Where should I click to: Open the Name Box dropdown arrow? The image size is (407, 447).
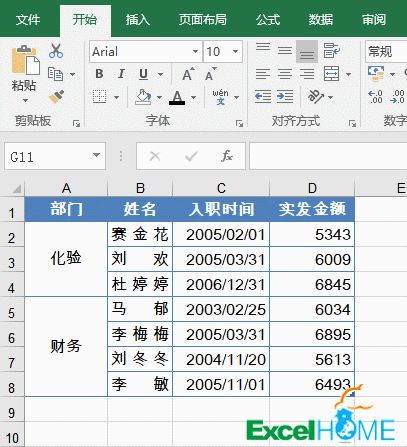[x=96, y=155]
